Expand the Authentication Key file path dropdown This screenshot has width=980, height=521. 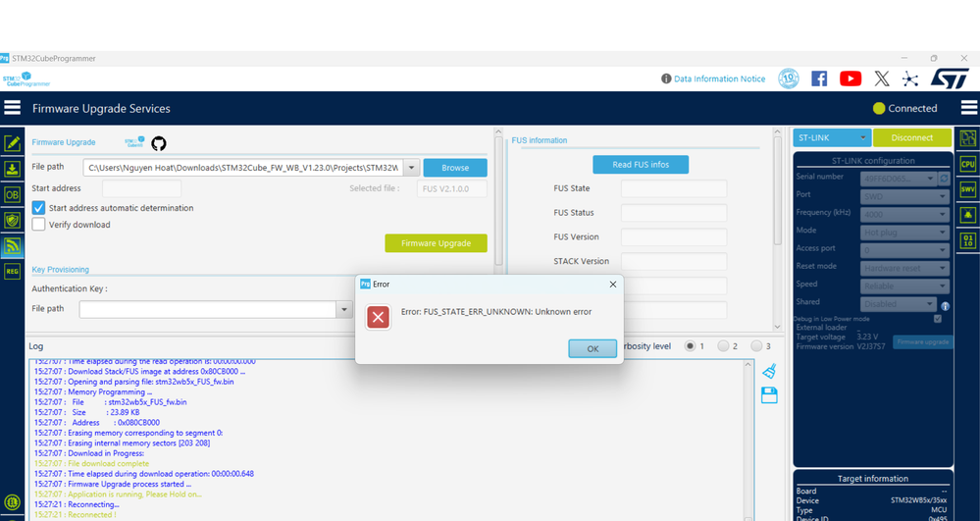tap(343, 309)
